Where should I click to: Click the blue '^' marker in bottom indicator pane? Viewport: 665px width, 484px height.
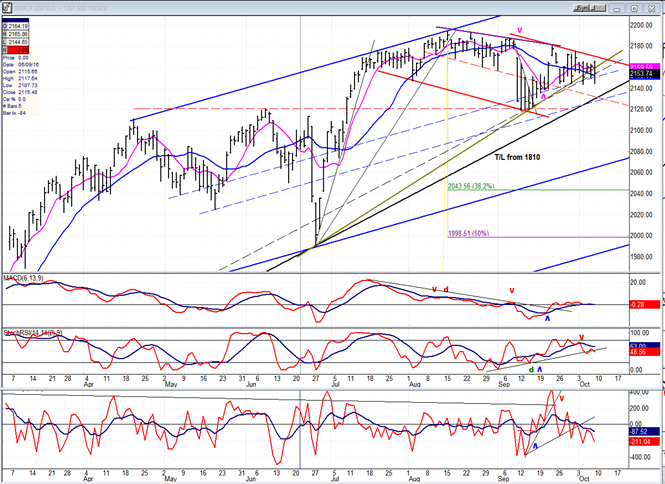point(535,446)
